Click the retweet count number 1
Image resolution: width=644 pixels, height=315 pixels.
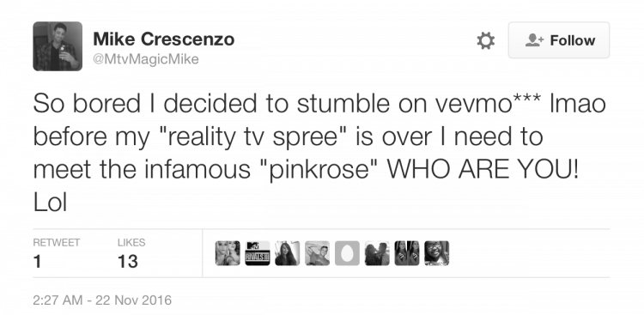38,262
